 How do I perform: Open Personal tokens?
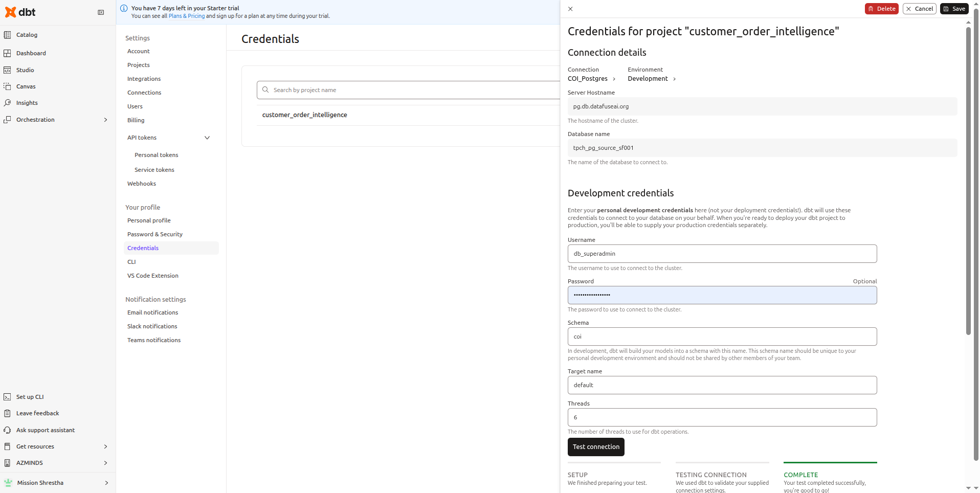click(x=157, y=155)
